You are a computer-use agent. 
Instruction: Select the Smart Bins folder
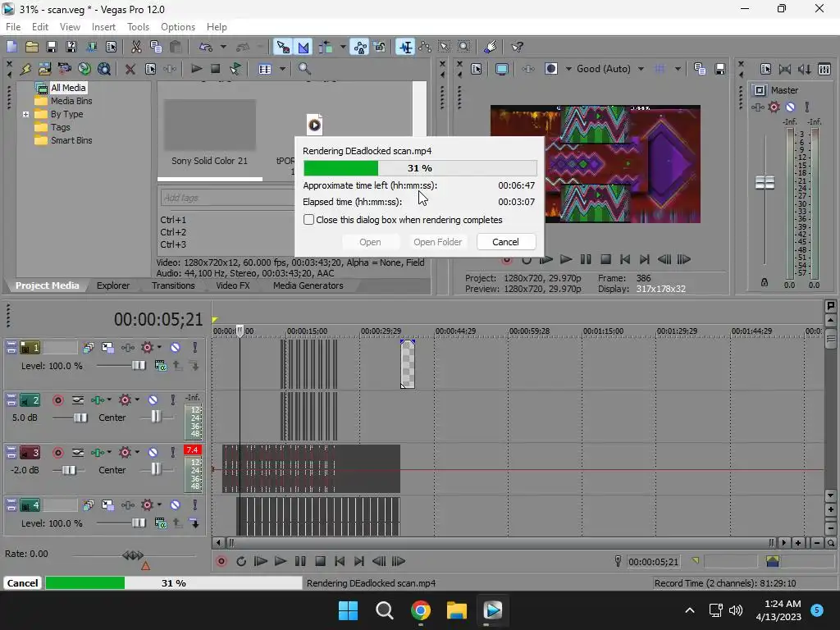point(71,140)
